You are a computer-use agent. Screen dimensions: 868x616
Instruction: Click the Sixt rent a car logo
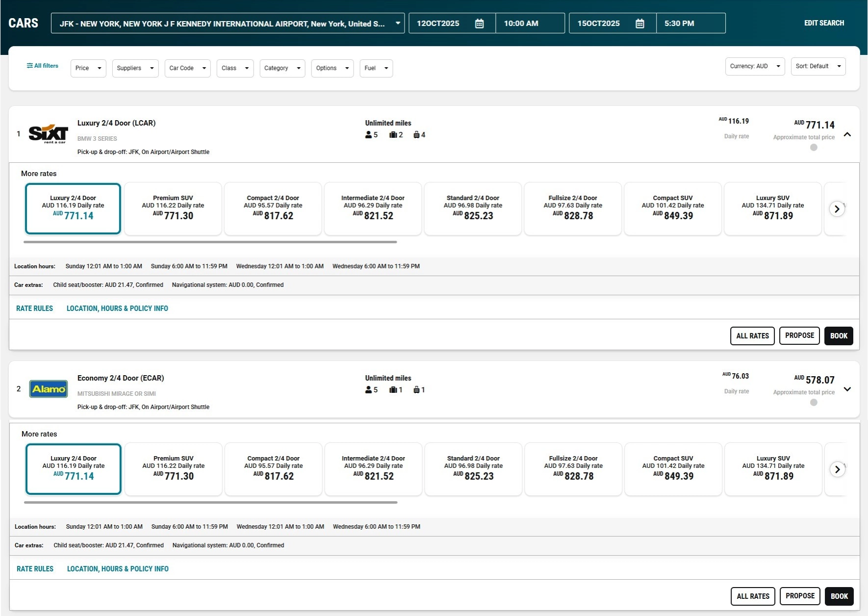point(48,134)
